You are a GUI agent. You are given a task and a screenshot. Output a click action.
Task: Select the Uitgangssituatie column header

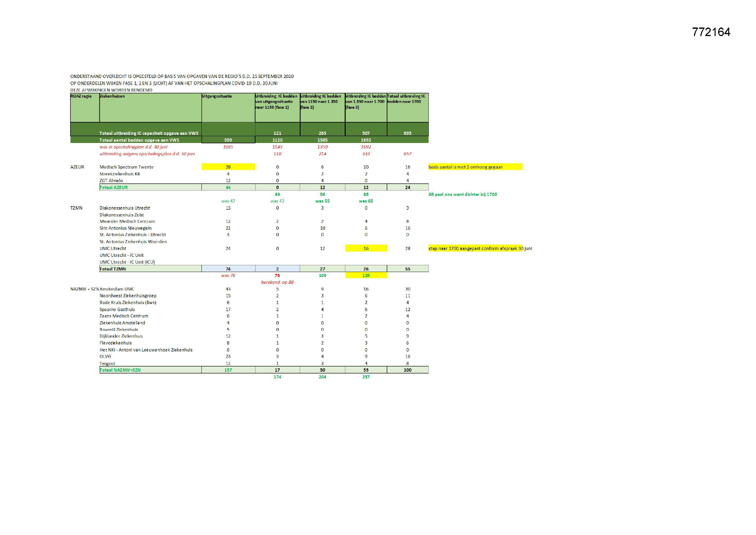[x=217, y=96]
